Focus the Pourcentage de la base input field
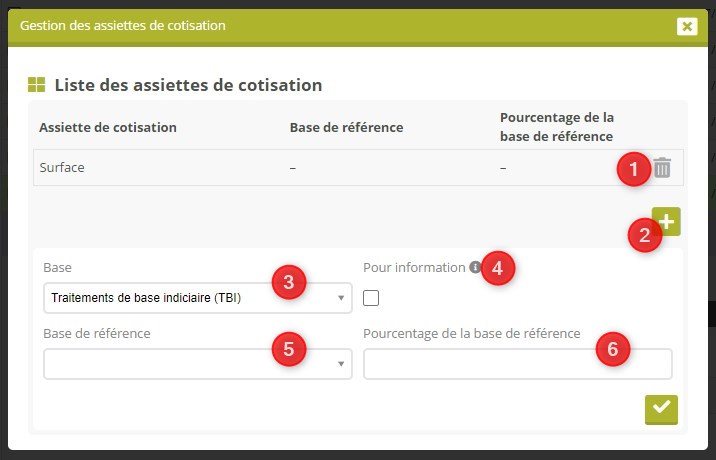This screenshot has height=460, width=716. (x=517, y=364)
